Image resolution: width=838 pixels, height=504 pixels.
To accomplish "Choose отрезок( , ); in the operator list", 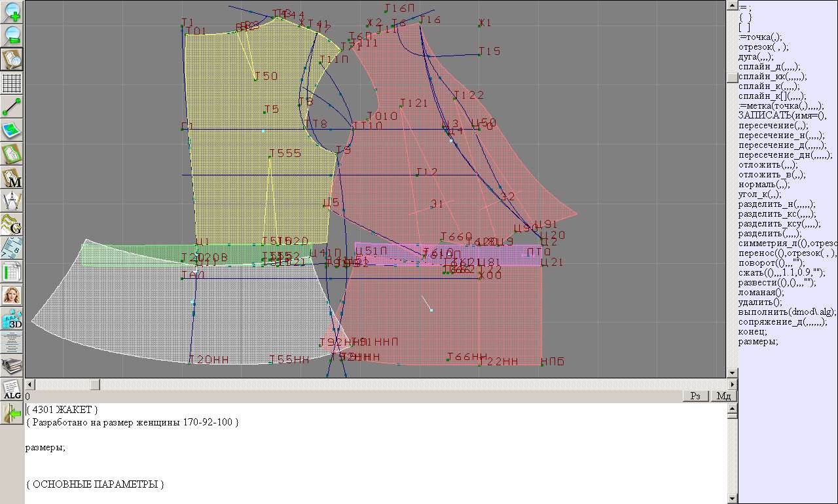I will point(763,47).
